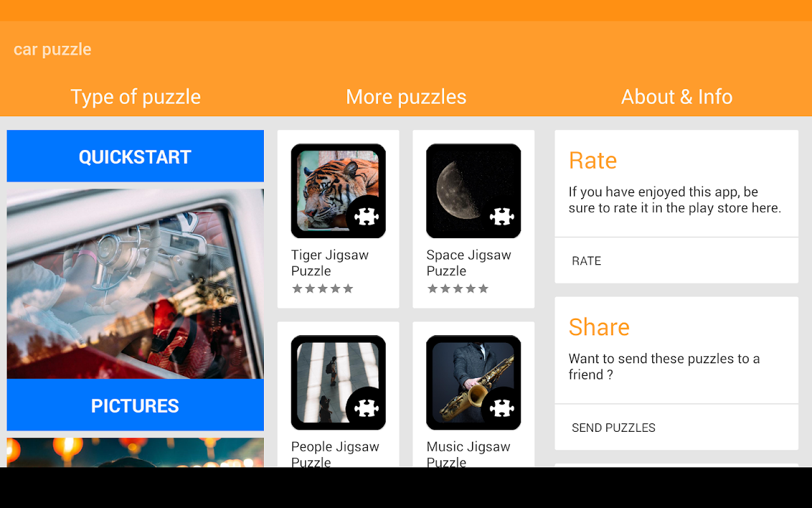Screen dimensions: 812x508
Task: Open the Space Jigsaw Puzzle moon icon
Action: click(x=473, y=191)
